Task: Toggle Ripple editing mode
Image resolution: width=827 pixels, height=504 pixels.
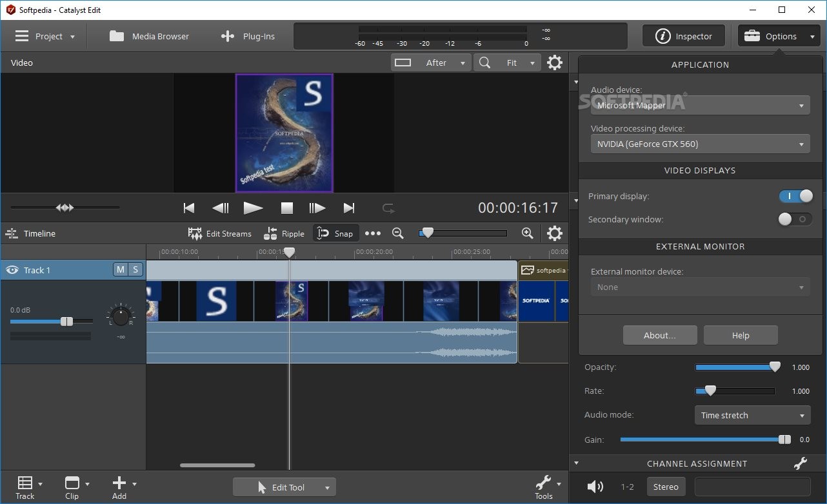Action: pos(284,233)
